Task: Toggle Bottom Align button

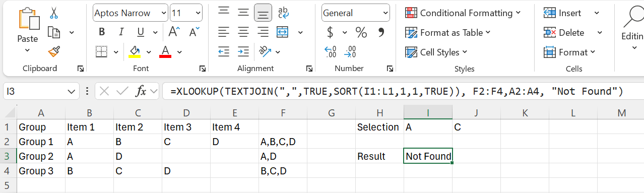Action: pyautogui.click(x=263, y=13)
